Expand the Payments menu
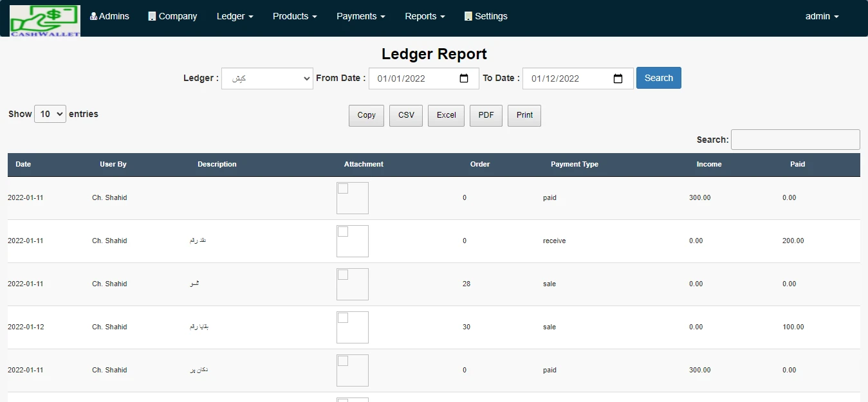The width and height of the screenshot is (868, 402). click(360, 16)
